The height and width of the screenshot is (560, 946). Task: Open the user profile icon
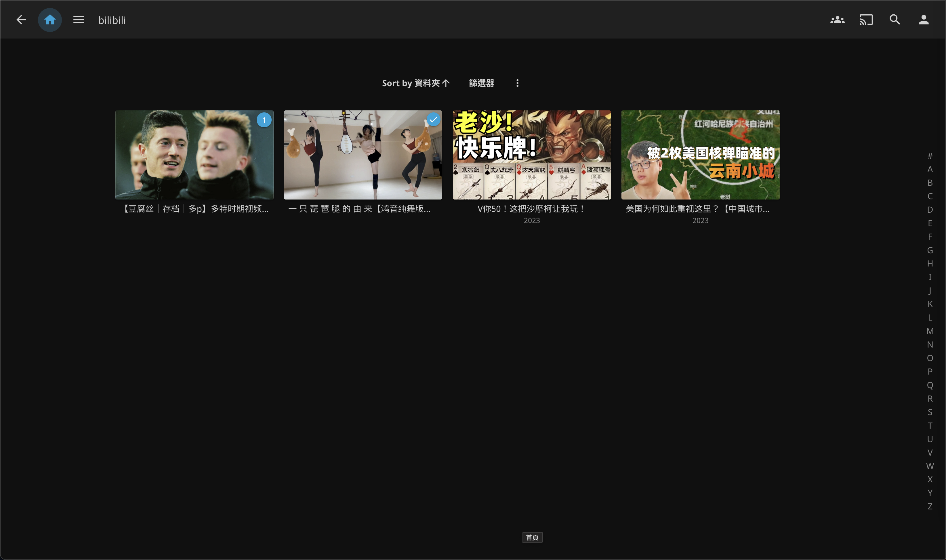coord(923,20)
